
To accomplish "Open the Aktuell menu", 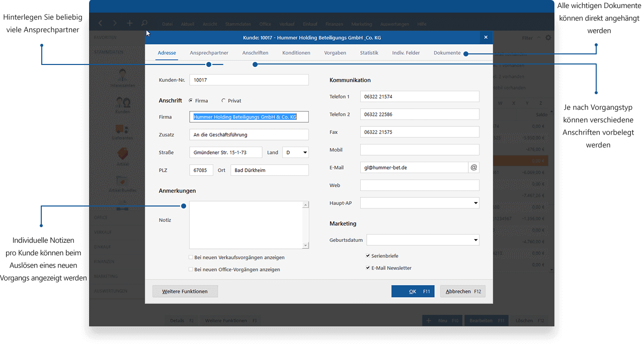I will pyautogui.click(x=188, y=24).
